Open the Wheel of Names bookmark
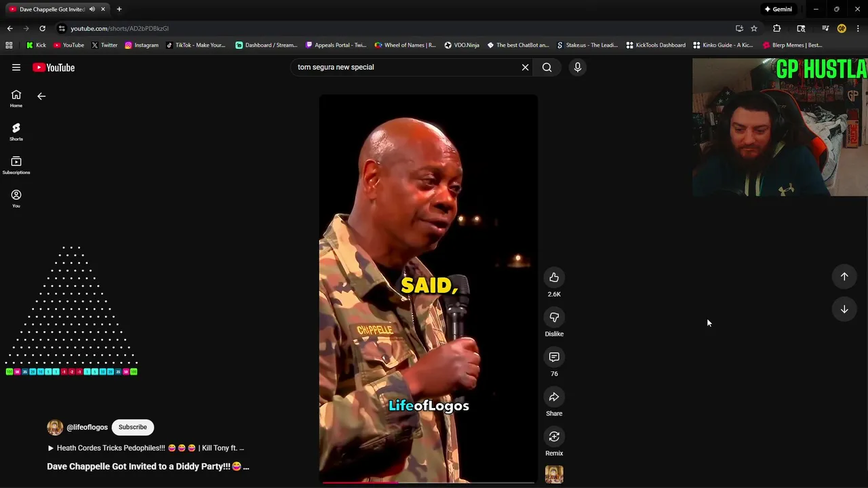Screen dimensions: 868x488 click(x=406, y=45)
